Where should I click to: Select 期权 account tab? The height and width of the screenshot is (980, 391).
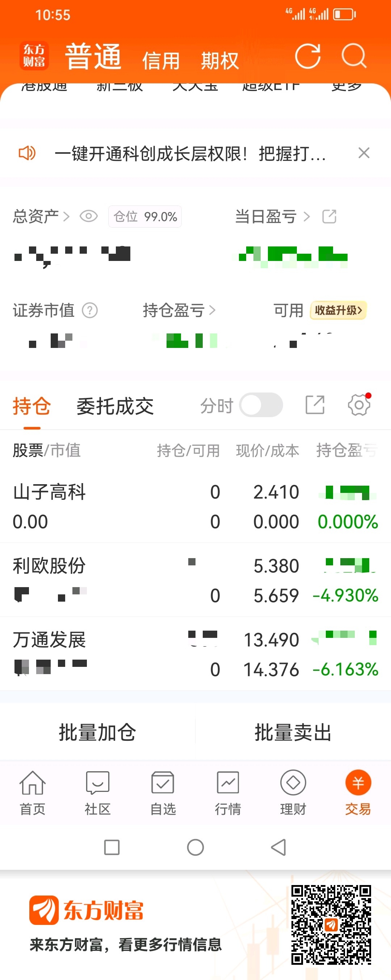pos(220,61)
